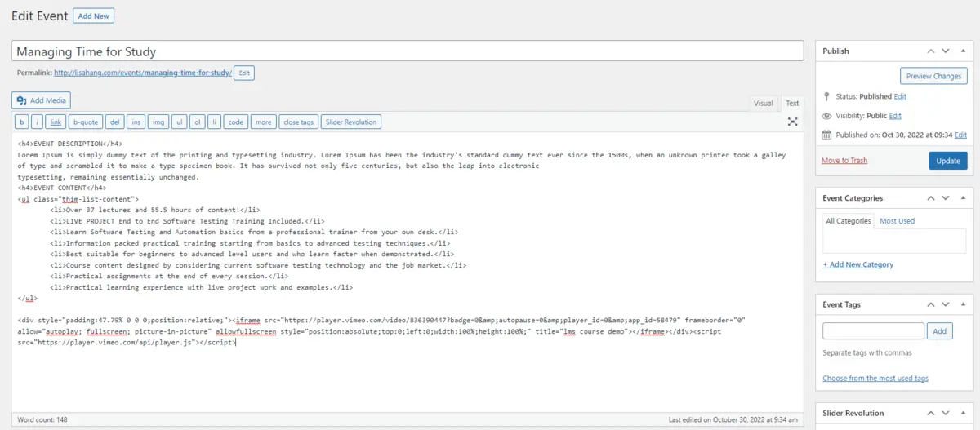Insert a del tag
Viewport: 980px width, 430px height.
tap(115, 122)
